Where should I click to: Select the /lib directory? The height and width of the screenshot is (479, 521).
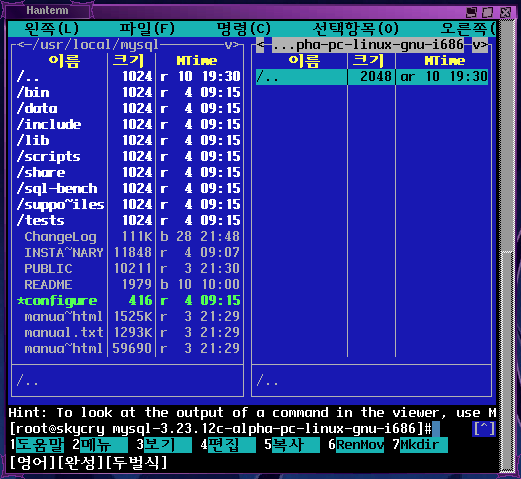[128, 141]
